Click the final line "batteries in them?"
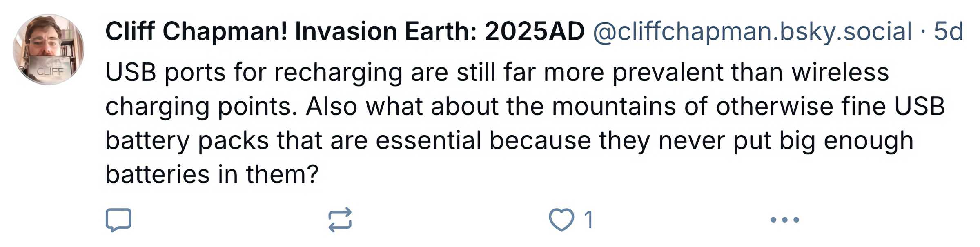The width and height of the screenshot is (980, 247). 212,175
